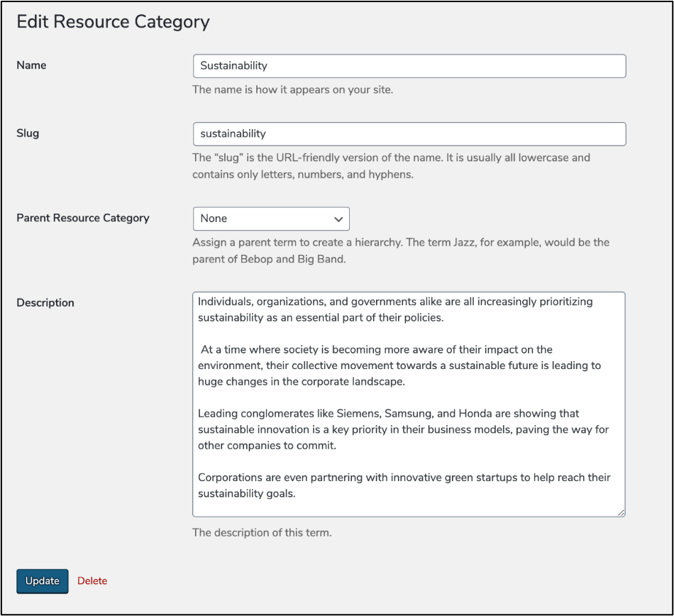Click the Parent Resource Category label

(83, 218)
